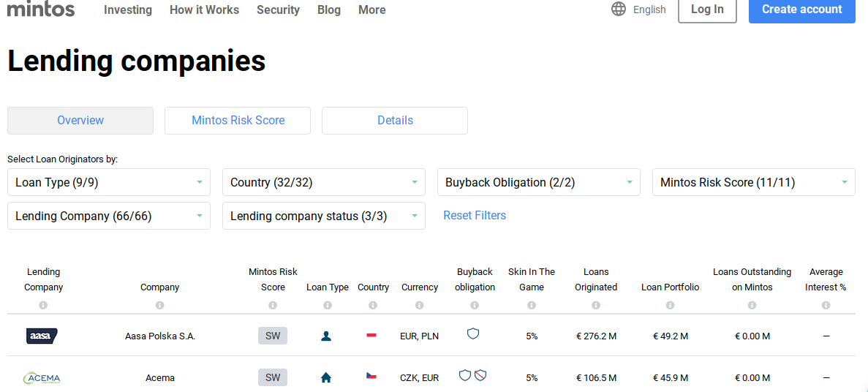Switch to the Overview tab

tap(80, 120)
